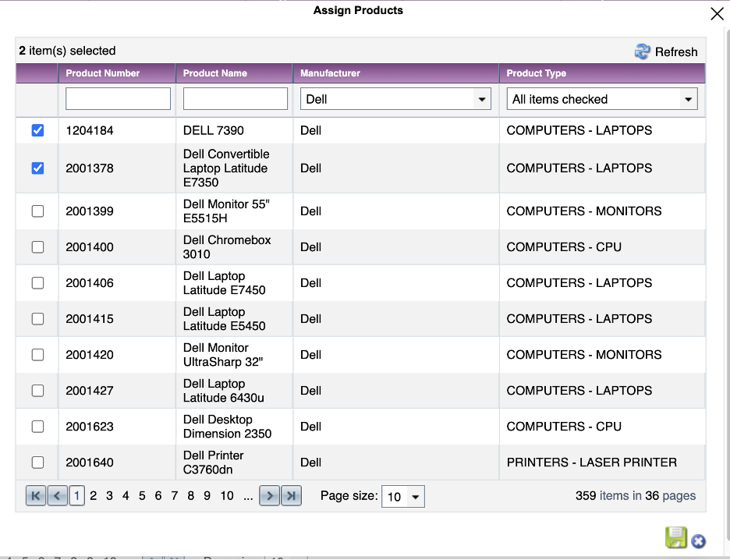730x560 pixels.
Task: Go to page 4
Action: point(126,496)
